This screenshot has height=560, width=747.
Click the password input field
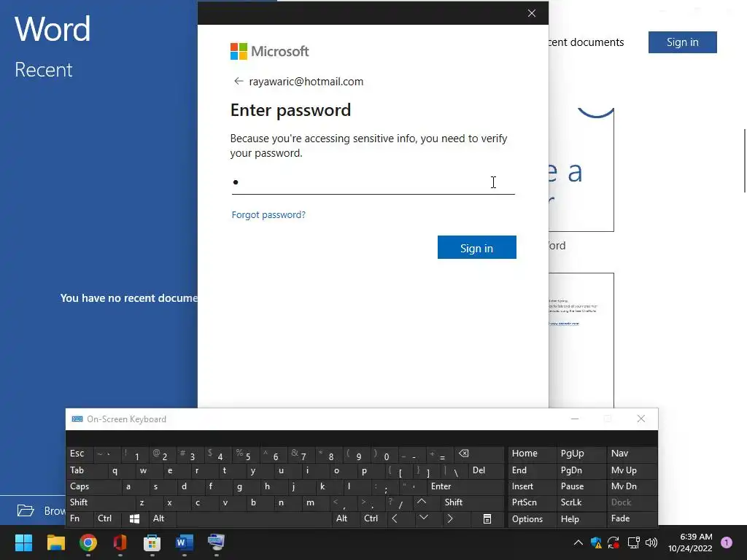pyautogui.click(x=373, y=182)
